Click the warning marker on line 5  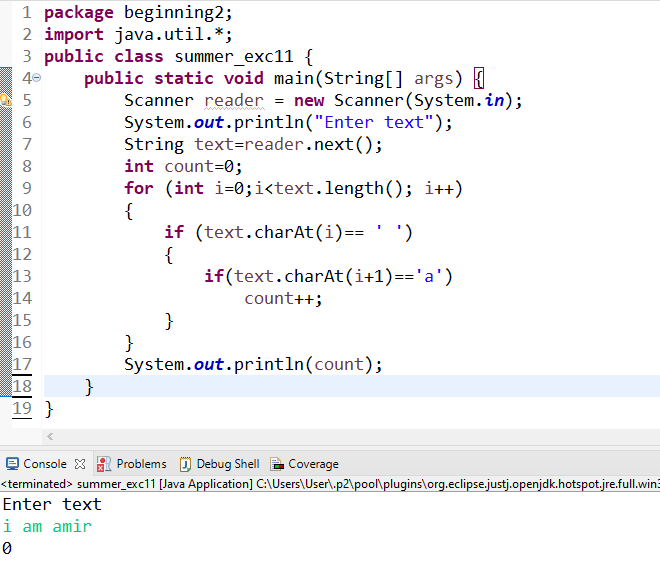pyautogui.click(x=4, y=100)
